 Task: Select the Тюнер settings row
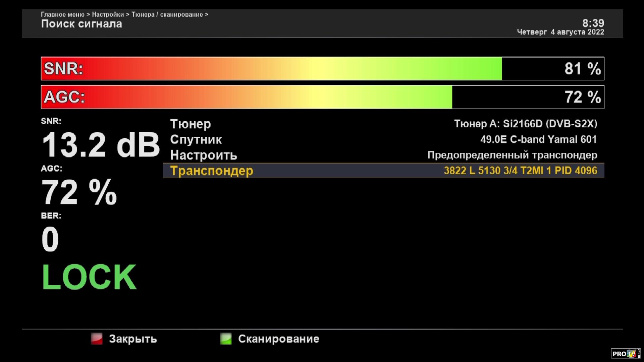click(191, 124)
